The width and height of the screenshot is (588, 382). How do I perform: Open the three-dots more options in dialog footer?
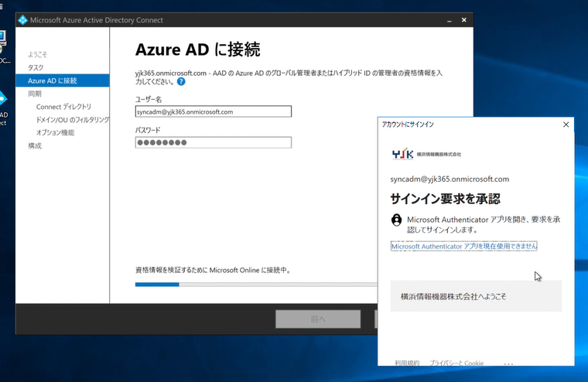tap(508, 363)
